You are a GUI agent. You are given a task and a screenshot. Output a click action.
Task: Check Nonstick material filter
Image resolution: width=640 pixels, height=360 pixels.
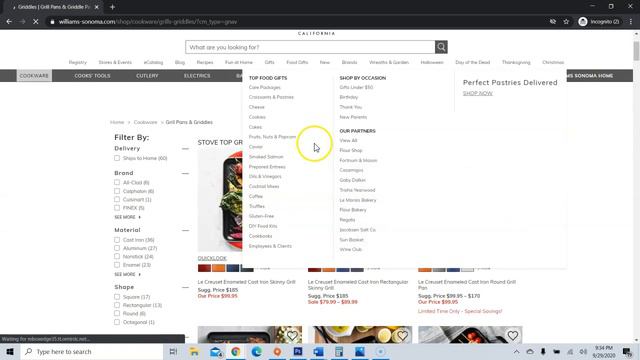[117, 256]
